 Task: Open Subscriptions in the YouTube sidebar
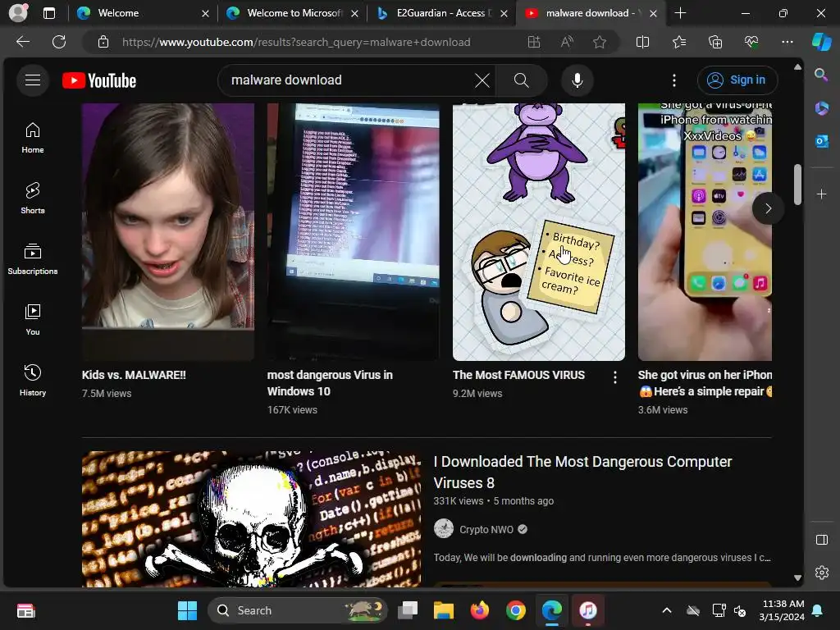pyautogui.click(x=33, y=259)
